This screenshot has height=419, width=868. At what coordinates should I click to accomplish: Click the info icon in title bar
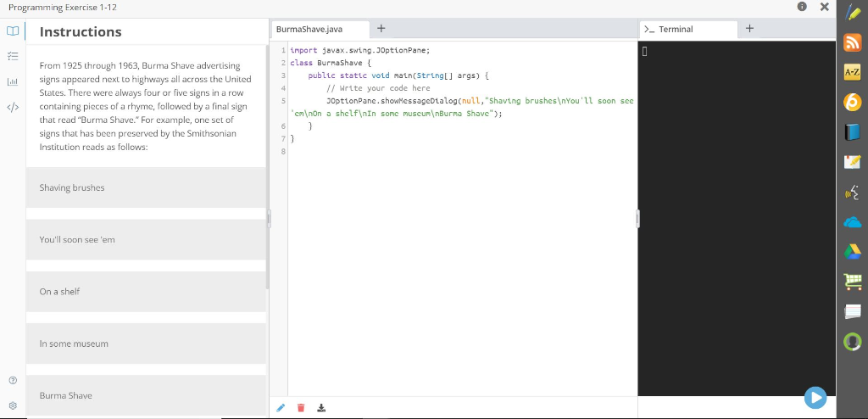[802, 8]
